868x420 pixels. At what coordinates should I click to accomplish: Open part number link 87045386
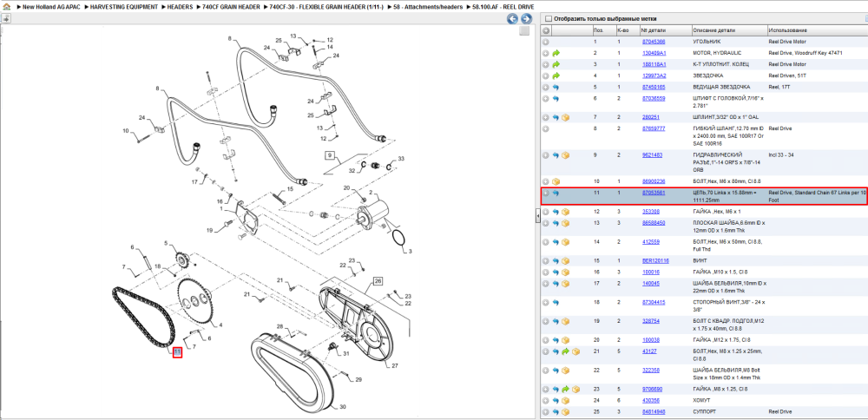click(654, 42)
